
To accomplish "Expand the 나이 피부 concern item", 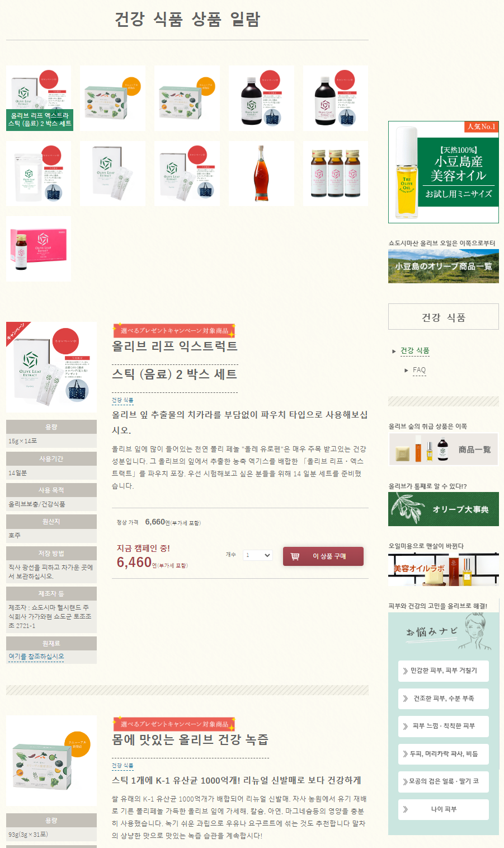I will [444, 809].
